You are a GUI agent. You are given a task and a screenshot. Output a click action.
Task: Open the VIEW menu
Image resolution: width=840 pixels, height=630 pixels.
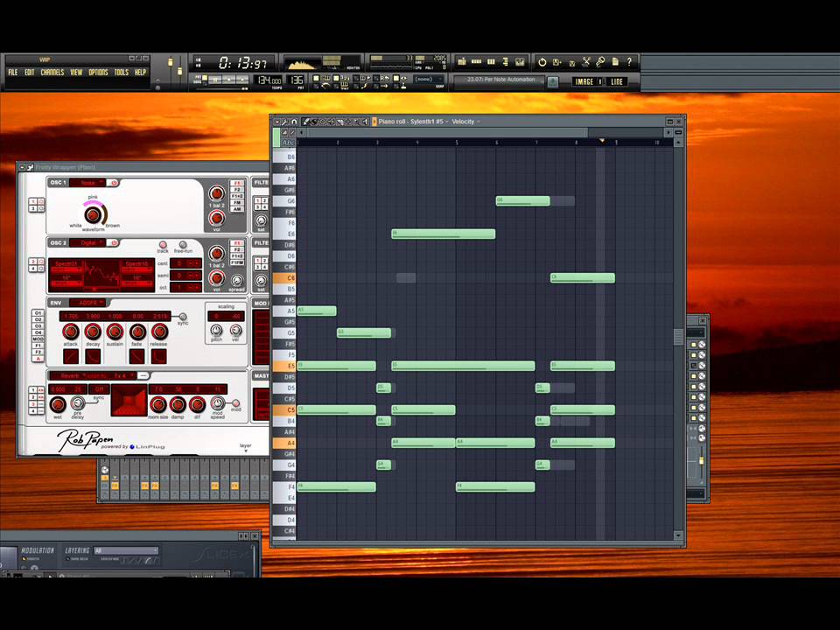(76, 73)
